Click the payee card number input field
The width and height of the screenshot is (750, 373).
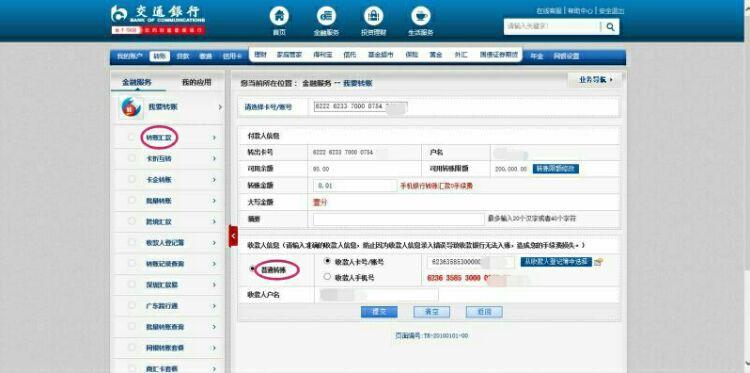pos(471,262)
